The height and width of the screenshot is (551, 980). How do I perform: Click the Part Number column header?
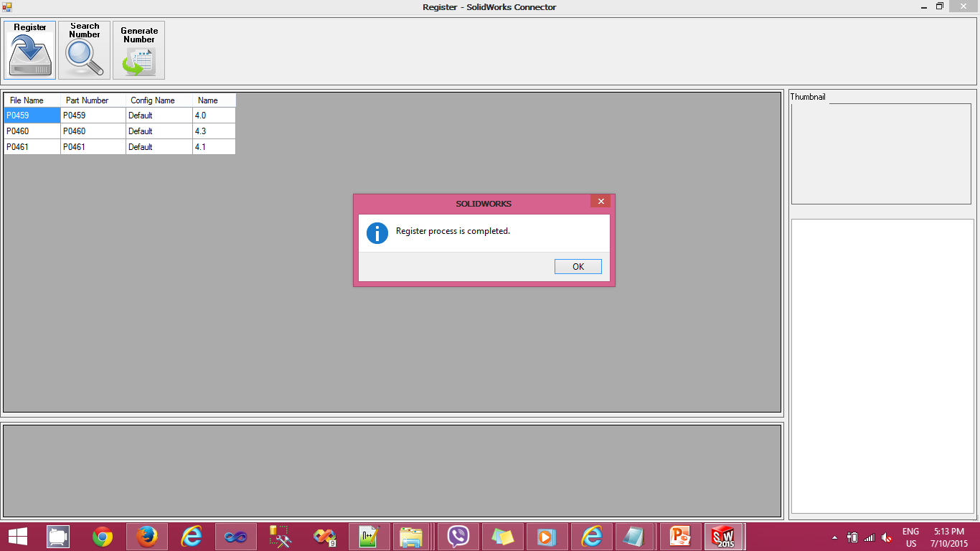point(93,100)
